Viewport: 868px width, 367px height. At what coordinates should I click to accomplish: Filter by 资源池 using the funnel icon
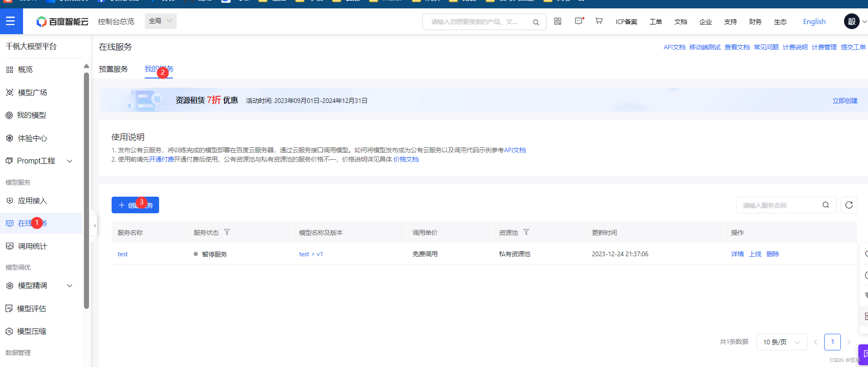[x=526, y=232]
